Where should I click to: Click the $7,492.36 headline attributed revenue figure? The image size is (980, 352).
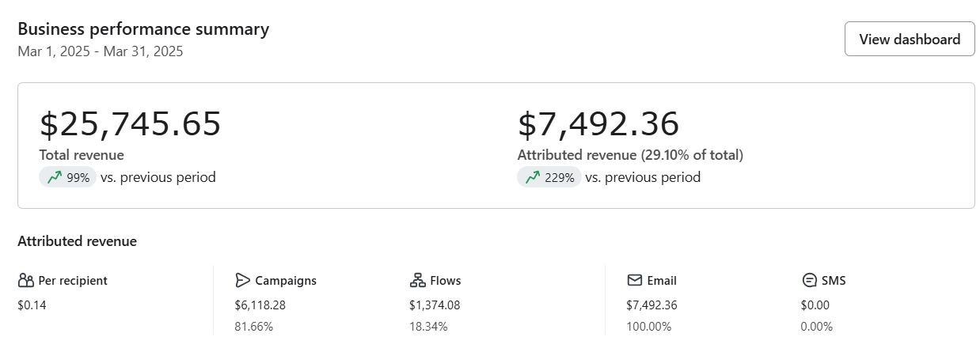tap(598, 125)
